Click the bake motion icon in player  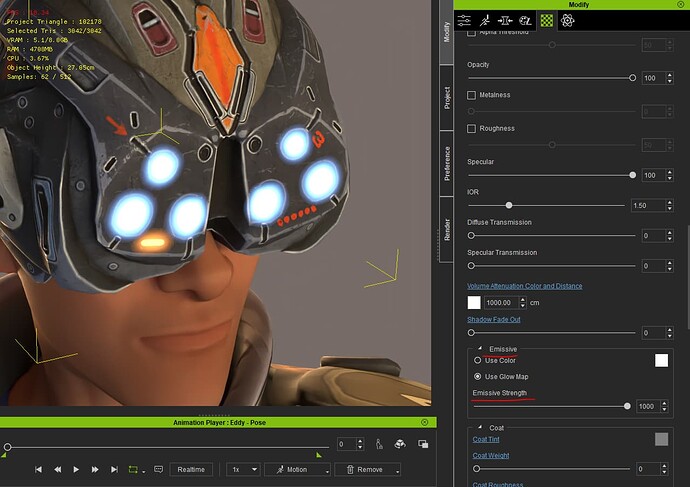click(400, 444)
